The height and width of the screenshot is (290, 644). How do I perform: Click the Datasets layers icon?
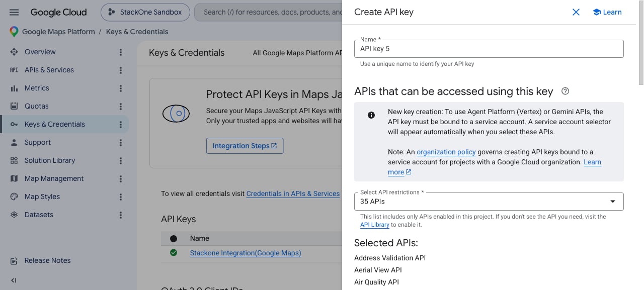[14, 215]
